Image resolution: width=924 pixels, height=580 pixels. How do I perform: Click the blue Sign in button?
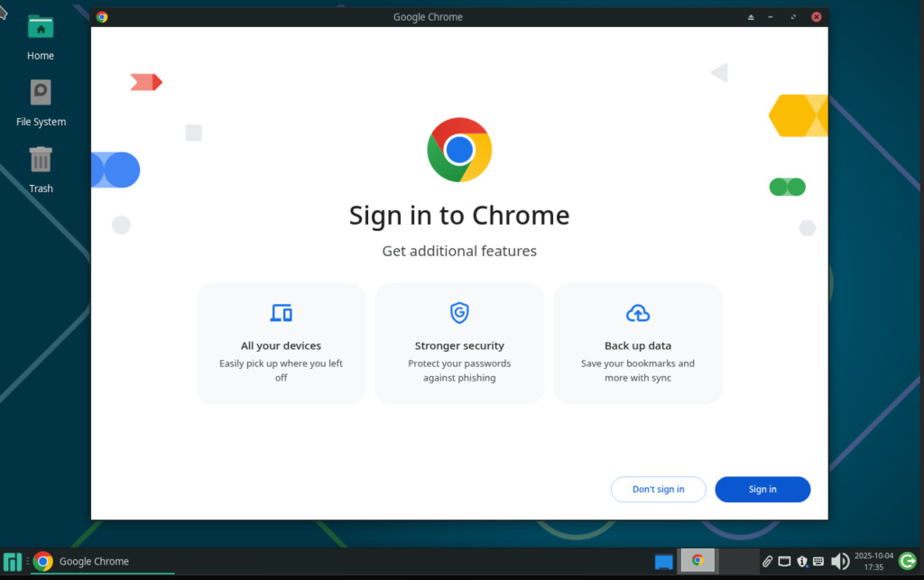click(762, 489)
